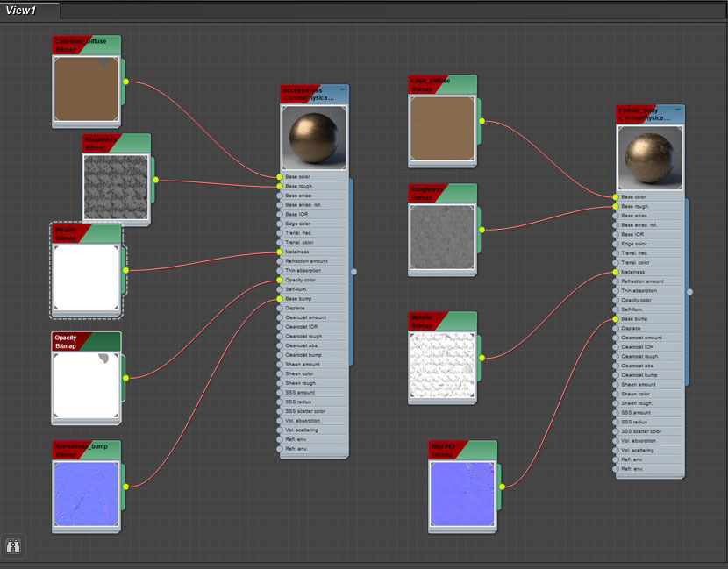Select 'Vol. absorption' slot on Accessories node
The image size is (728, 569).
(314, 421)
